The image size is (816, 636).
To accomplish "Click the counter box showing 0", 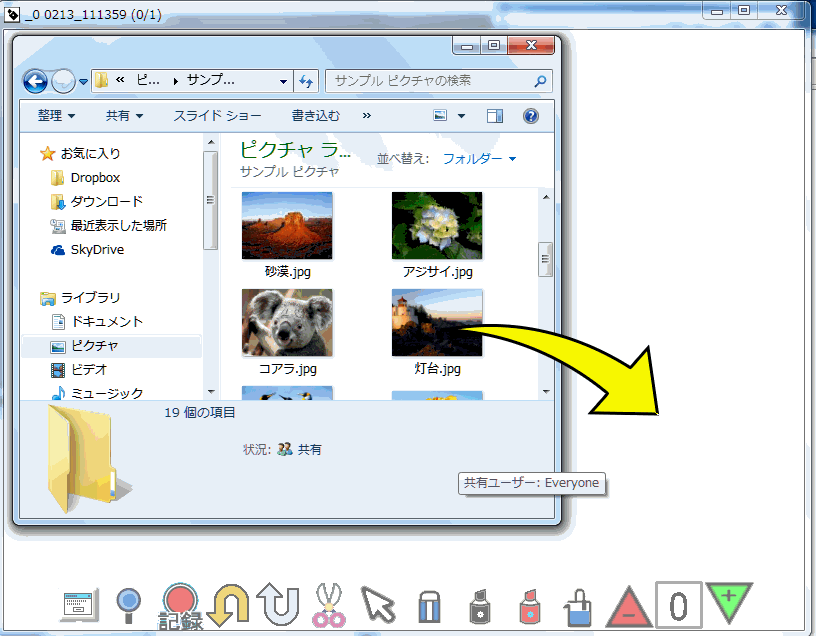I will [x=679, y=605].
